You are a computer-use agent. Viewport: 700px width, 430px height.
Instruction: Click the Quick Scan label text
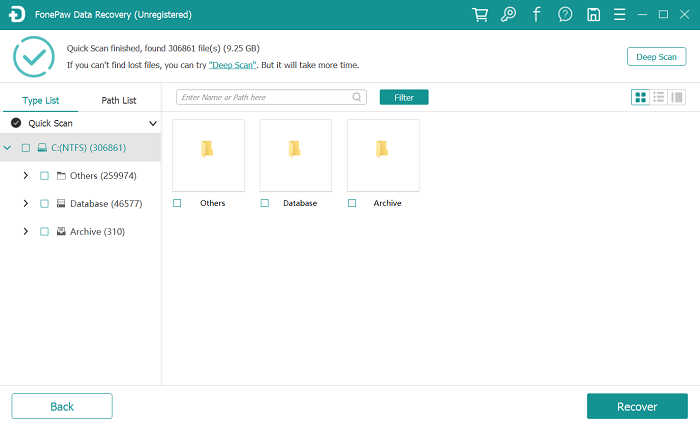50,123
